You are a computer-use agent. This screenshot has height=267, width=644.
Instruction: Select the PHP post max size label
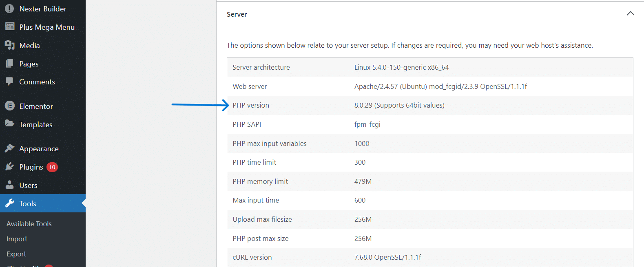click(261, 238)
